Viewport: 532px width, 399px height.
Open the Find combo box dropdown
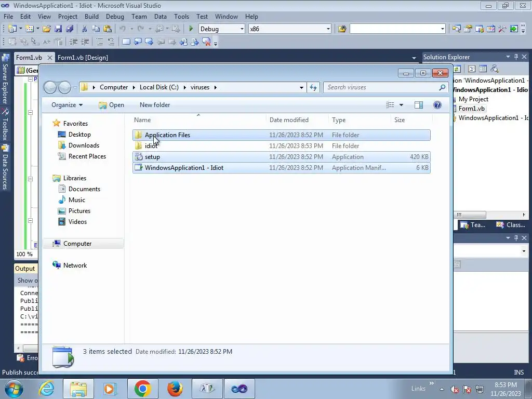pyautogui.click(x=442, y=29)
